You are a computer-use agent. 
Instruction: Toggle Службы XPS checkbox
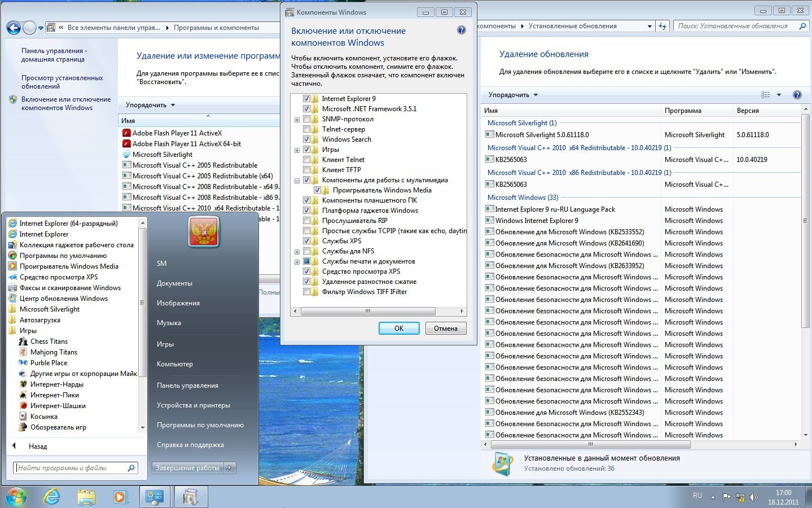[306, 241]
